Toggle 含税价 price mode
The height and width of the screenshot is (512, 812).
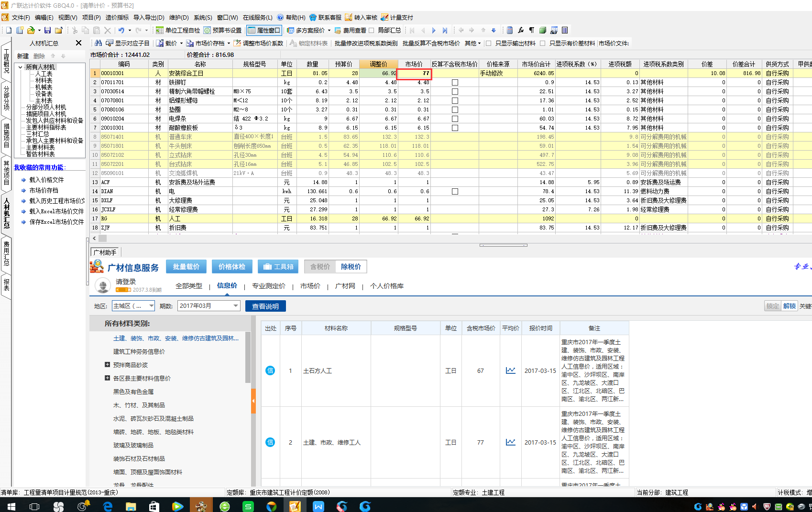point(320,267)
